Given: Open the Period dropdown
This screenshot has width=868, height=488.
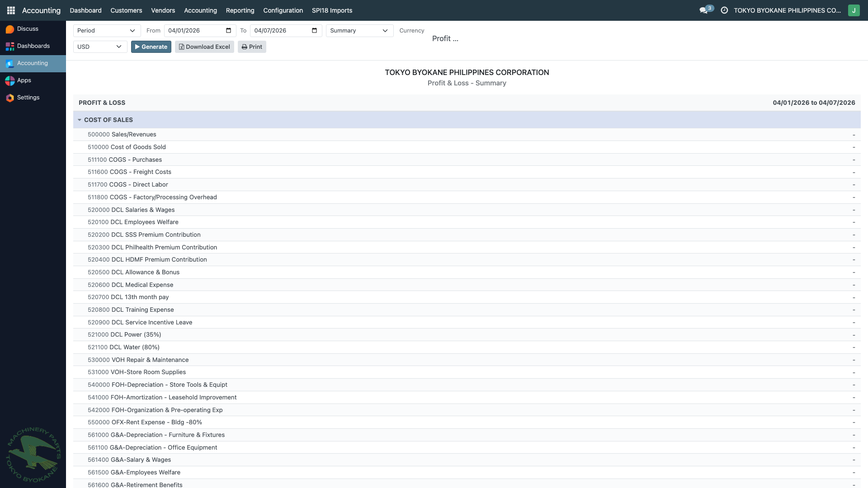Looking at the screenshot, I should pyautogui.click(x=107, y=31).
